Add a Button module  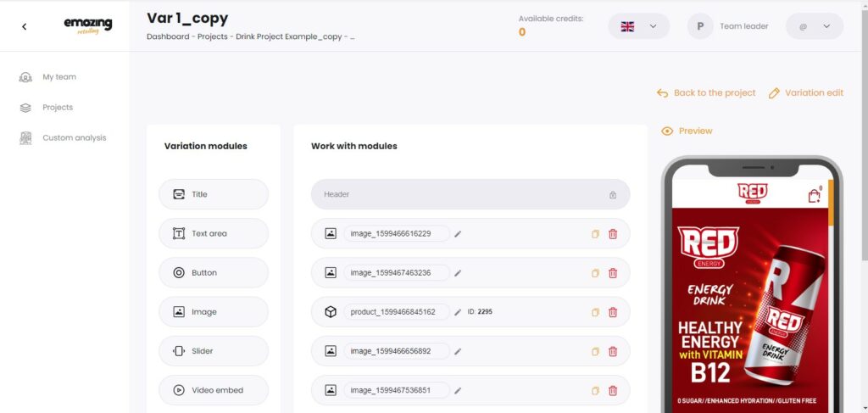coord(214,273)
